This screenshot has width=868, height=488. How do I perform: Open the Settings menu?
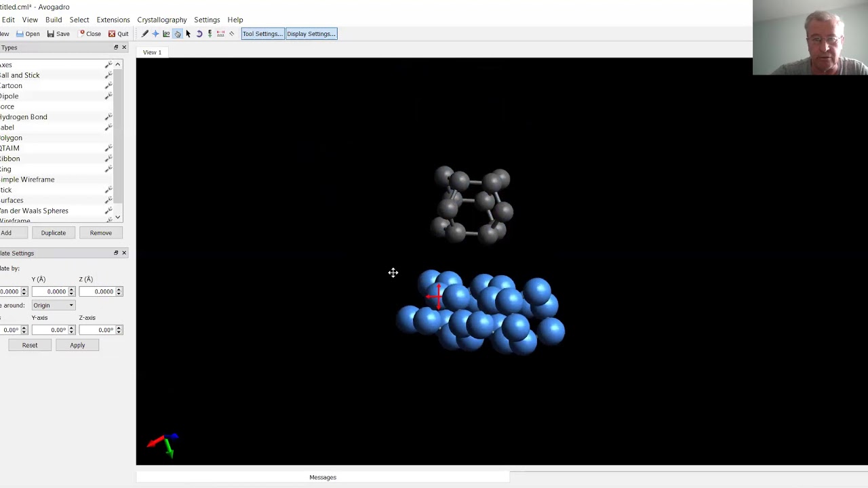(x=207, y=20)
